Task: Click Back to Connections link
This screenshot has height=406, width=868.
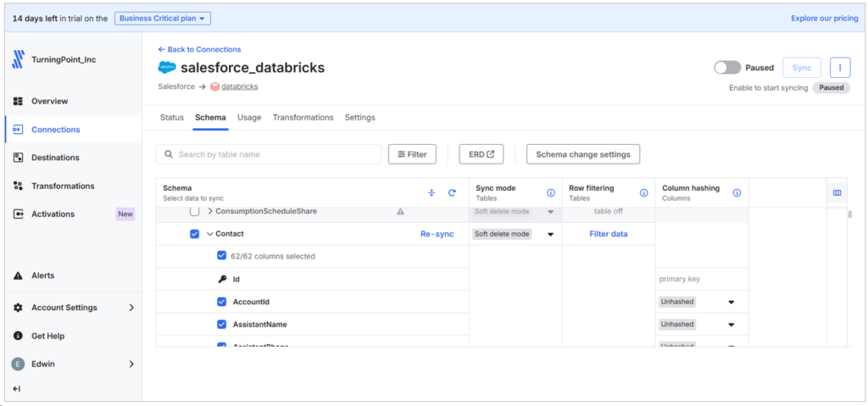Action: tap(199, 49)
